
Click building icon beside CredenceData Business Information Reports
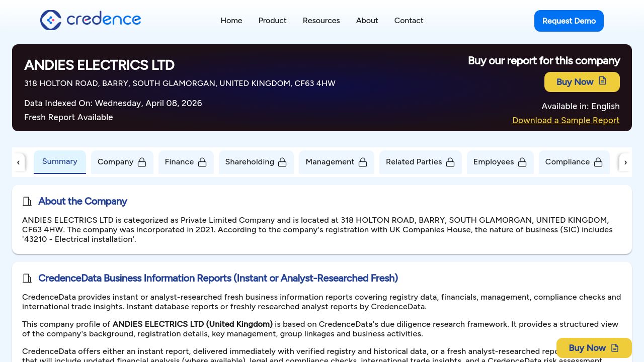pos(27,279)
